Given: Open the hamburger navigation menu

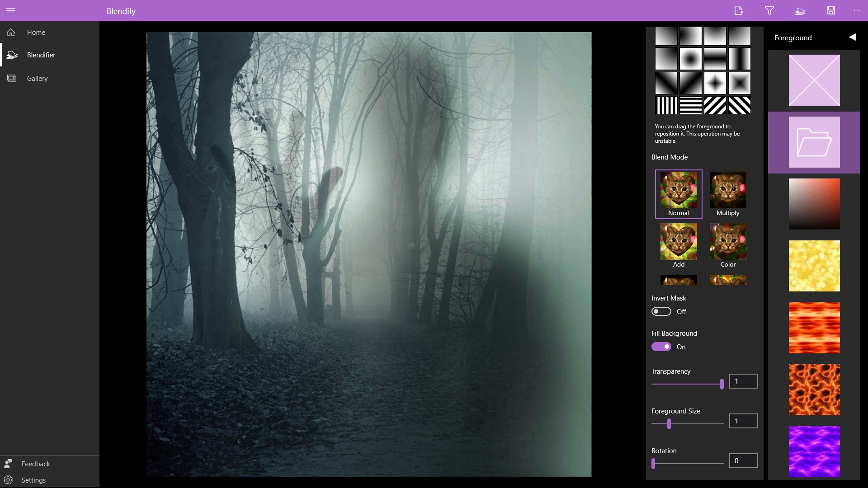Looking at the screenshot, I should tap(11, 10).
